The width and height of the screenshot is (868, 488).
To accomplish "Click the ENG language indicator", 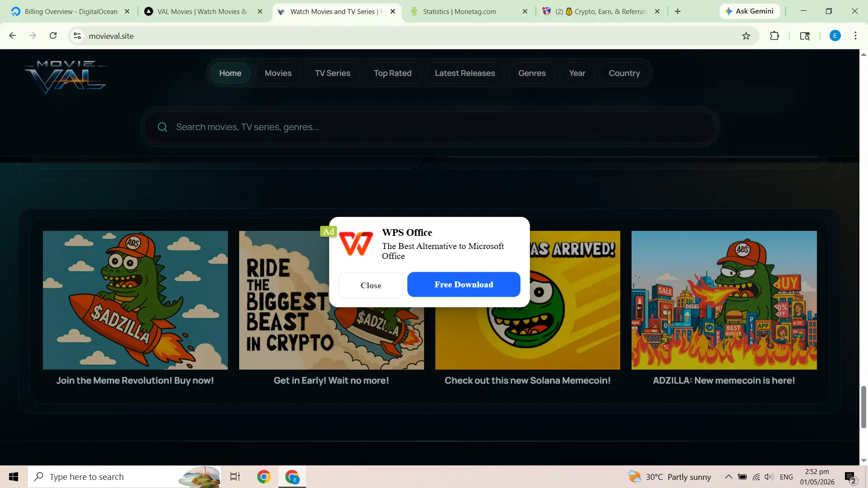I will (786, 477).
